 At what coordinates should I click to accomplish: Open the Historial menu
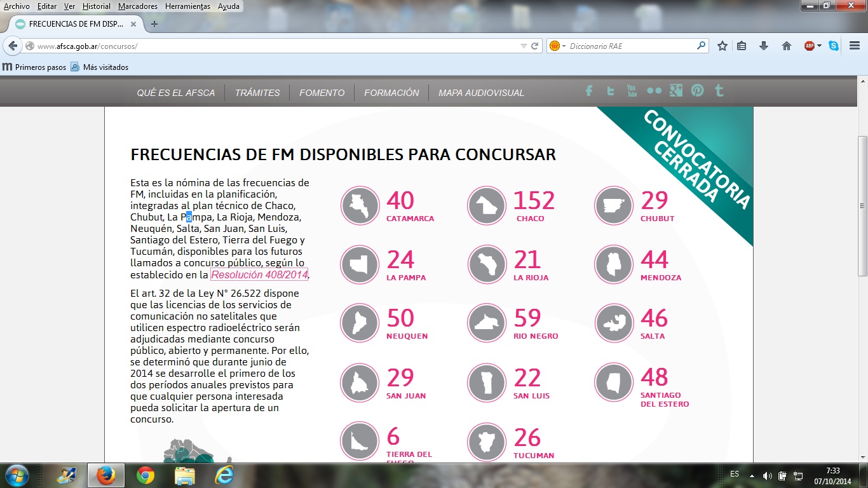(x=97, y=6)
